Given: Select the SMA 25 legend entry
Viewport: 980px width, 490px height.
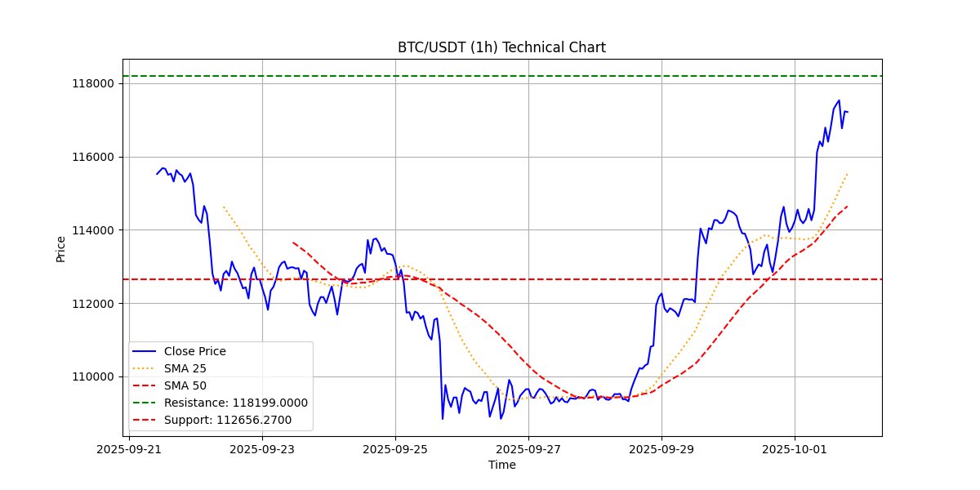Looking at the screenshot, I should pos(170,368).
